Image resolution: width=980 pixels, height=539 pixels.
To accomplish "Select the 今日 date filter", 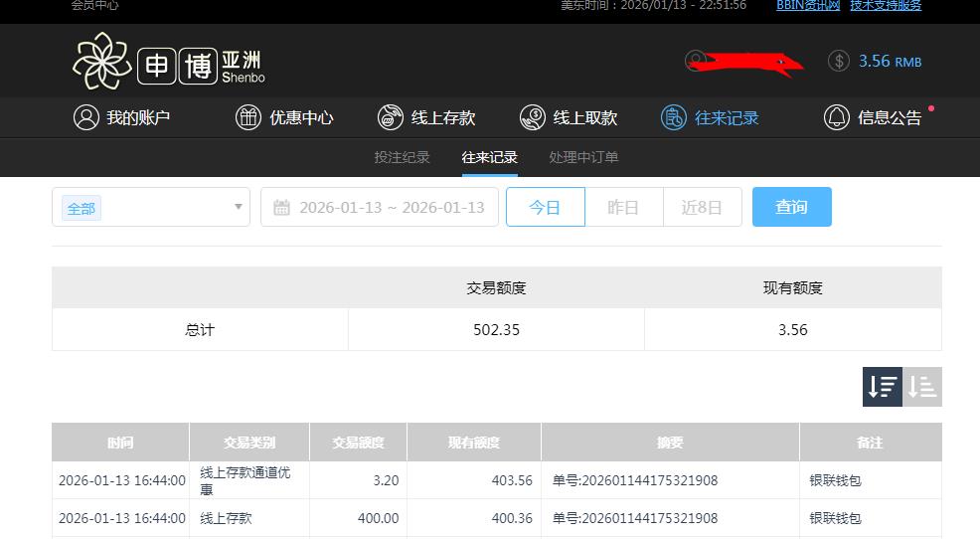I will click(545, 207).
